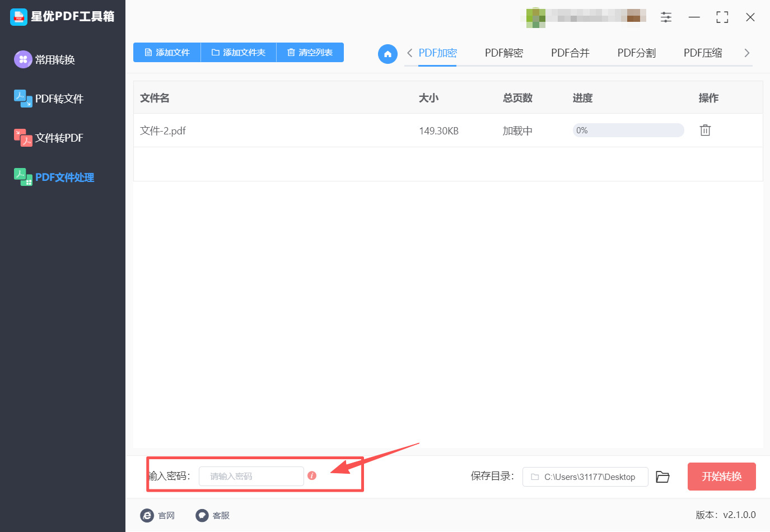Click the 清空列表 button
770x532 pixels.
point(310,53)
